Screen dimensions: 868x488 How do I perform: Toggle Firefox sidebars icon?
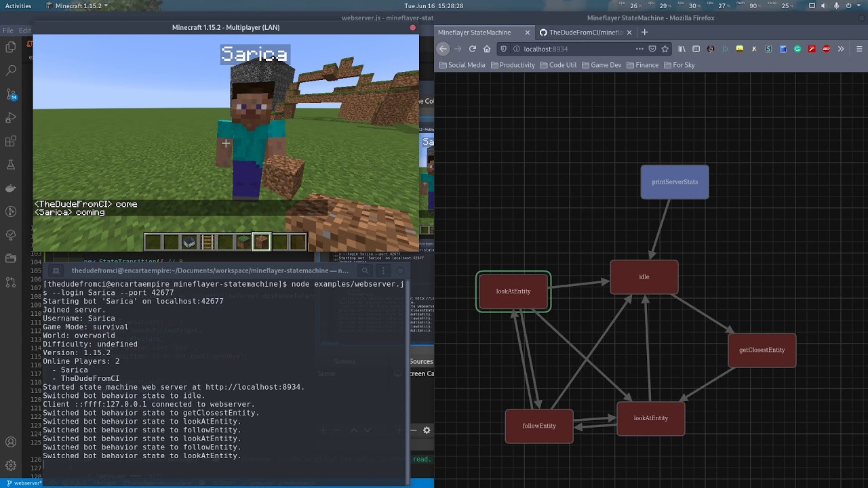[x=696, y=49]
